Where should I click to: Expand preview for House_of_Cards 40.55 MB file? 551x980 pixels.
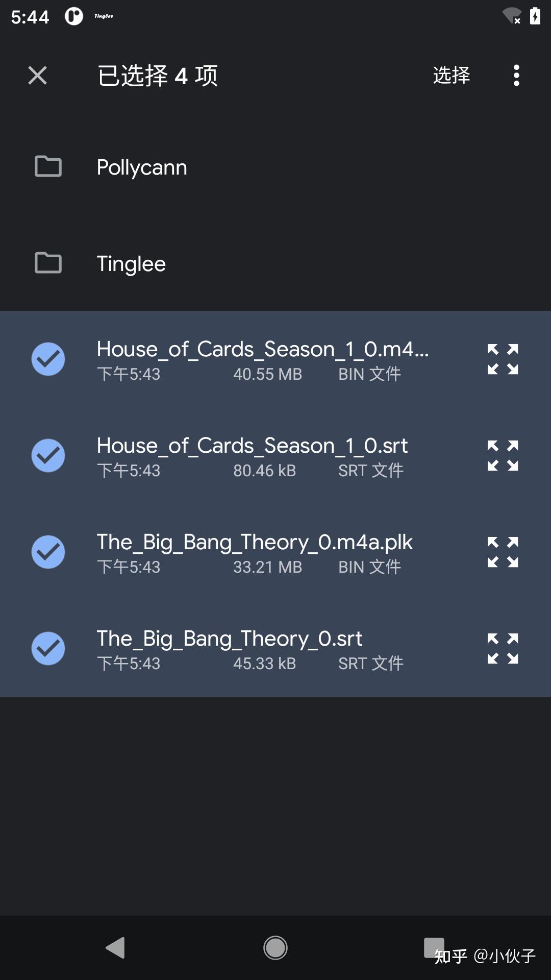point(503,359)
